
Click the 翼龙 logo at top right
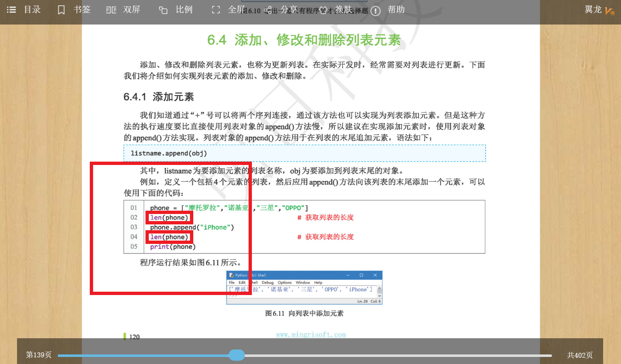click(x=599, y=10)
